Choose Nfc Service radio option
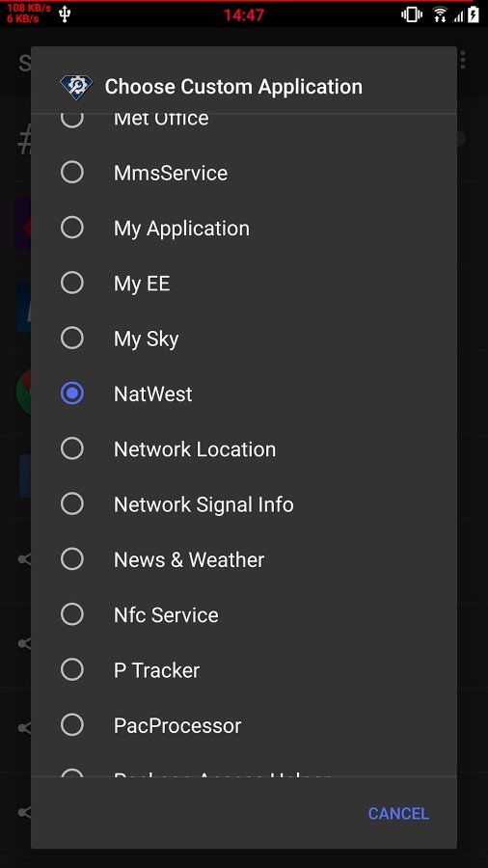The image size is (488, 868). coord(72,614)
